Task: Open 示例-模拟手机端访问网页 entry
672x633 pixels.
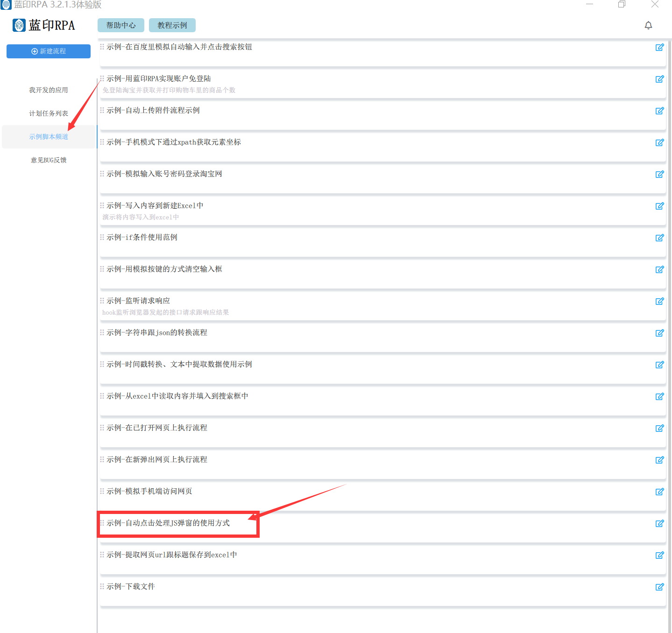Action: pyautogui.click(x=149, y=491)
